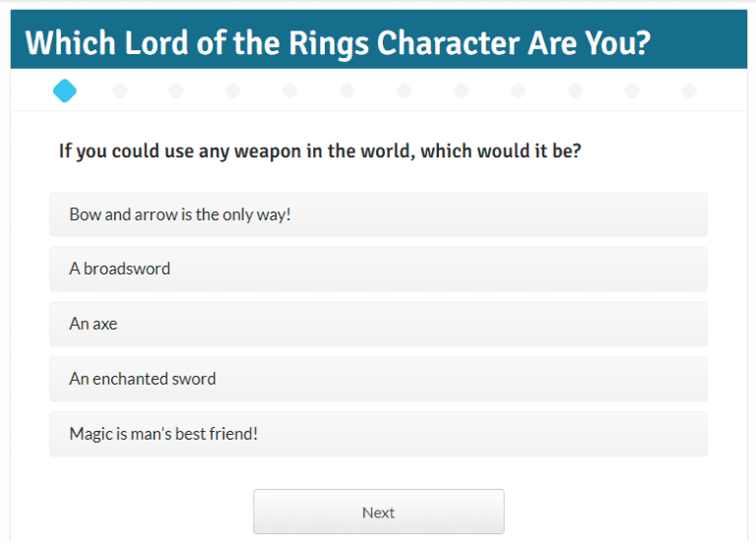
Task: Choose "Magic is man's best friend!" option
Action: click(x=378, y=434)
